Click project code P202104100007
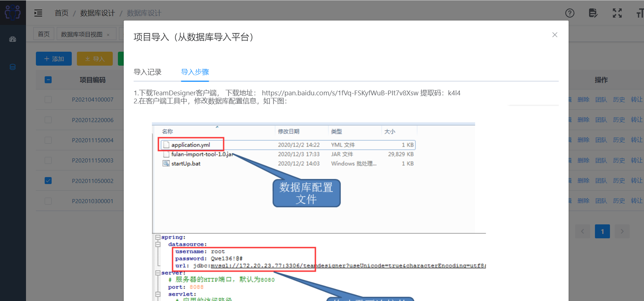 point(93,100)
